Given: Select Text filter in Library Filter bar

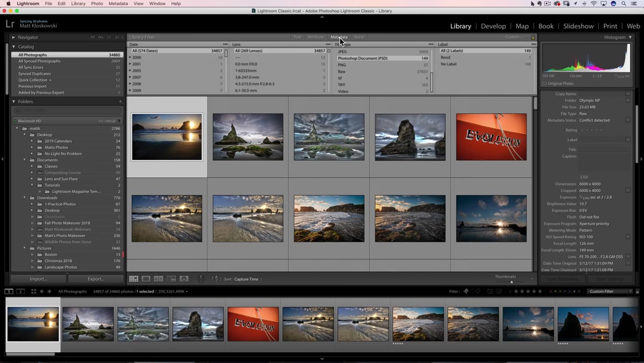Looking at the screenshot, I should point(297,37).
